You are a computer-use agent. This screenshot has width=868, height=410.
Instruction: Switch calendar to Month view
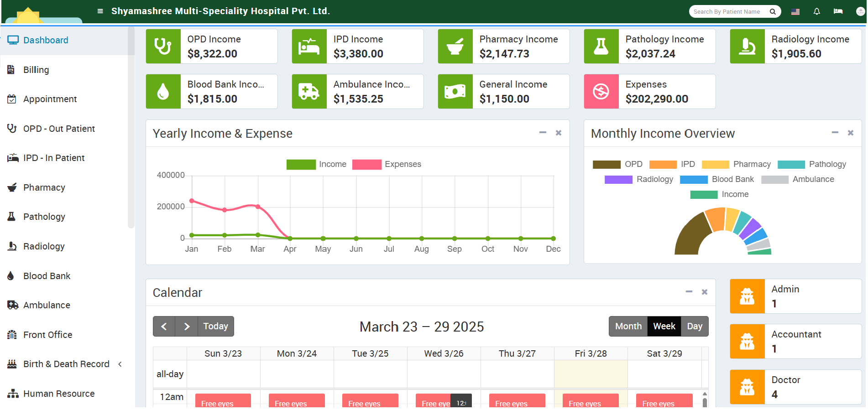pos(628,326)
